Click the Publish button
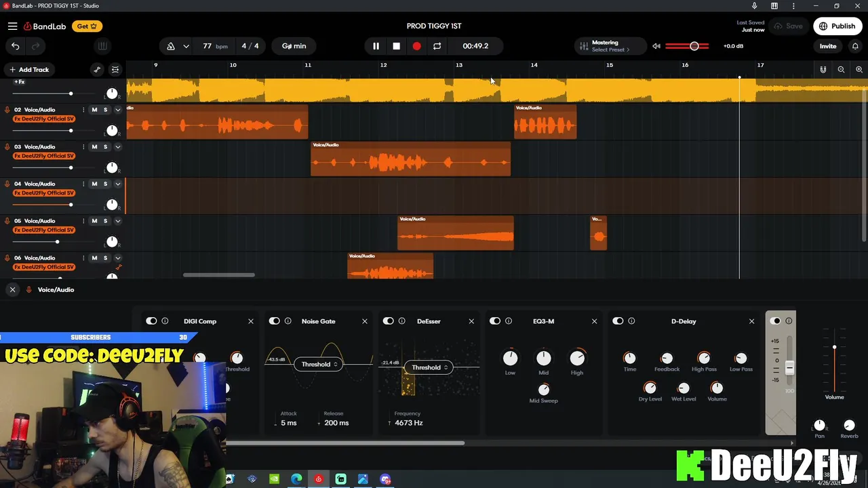This screenshot has width=868, height=488. [x=837, y=26]
